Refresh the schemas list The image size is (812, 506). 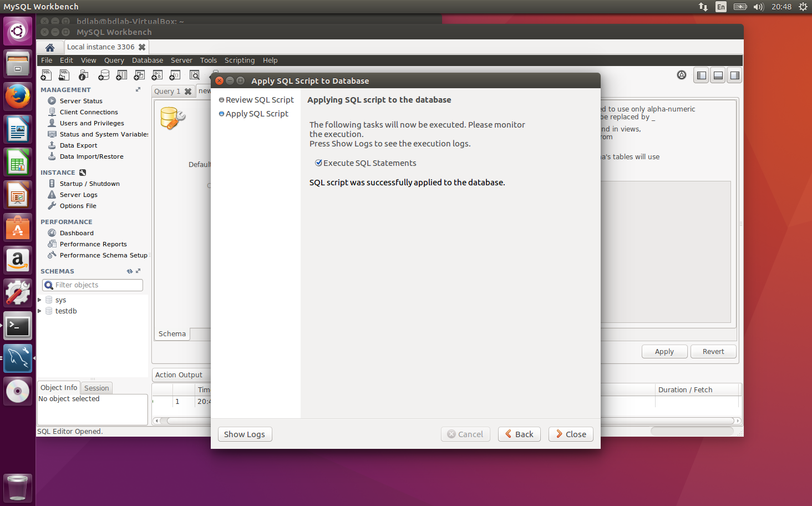tap(130, 271)
